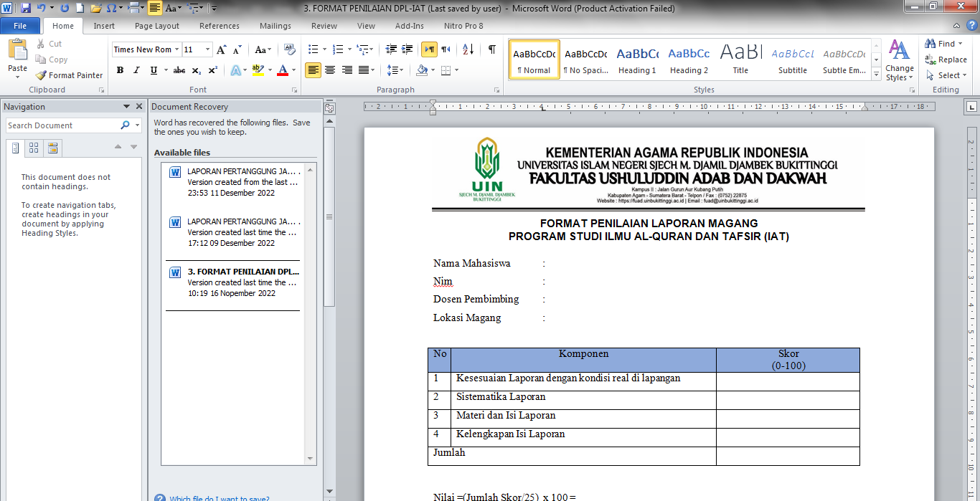Open recovered file from 11 Desember 2022
This screenshot has height=501, width=980.
coord(233,182)
